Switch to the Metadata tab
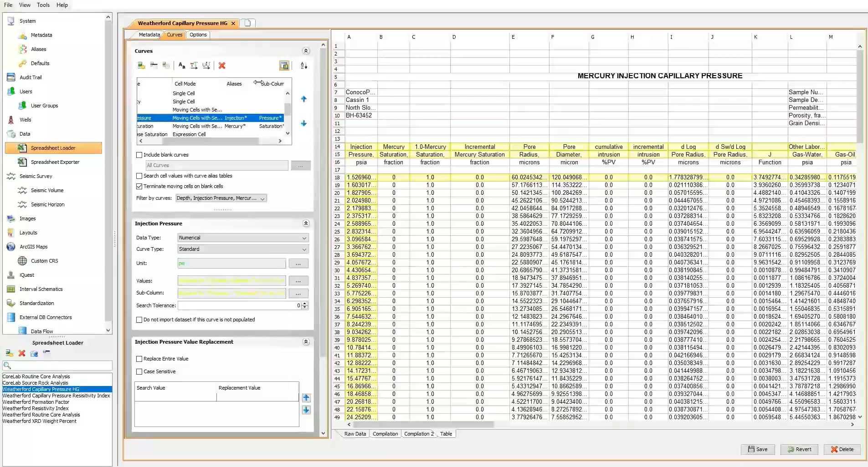The width and height of the screenshot is (868, 467). click(149, 35)
